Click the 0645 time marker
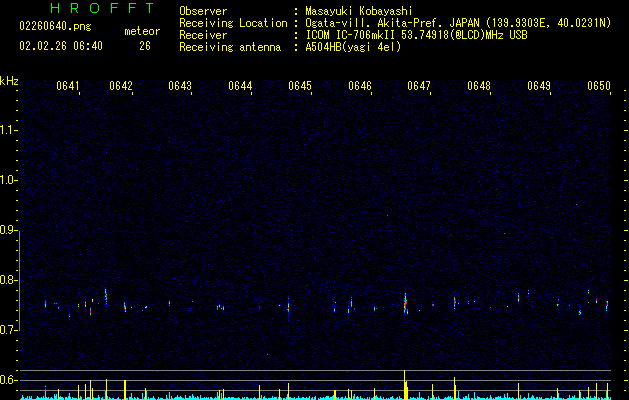 pyautogui.click(x=300, y=86)
